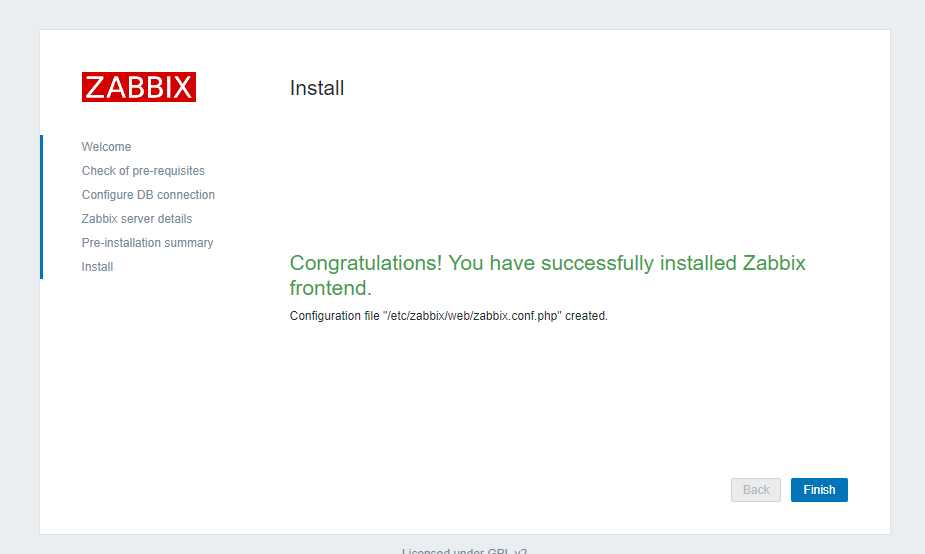Image resolution: width=925 pixels, height=554 pixels.
Task: Click the Licensed under GPL v2 footer
Action: [x=464, y=550]
